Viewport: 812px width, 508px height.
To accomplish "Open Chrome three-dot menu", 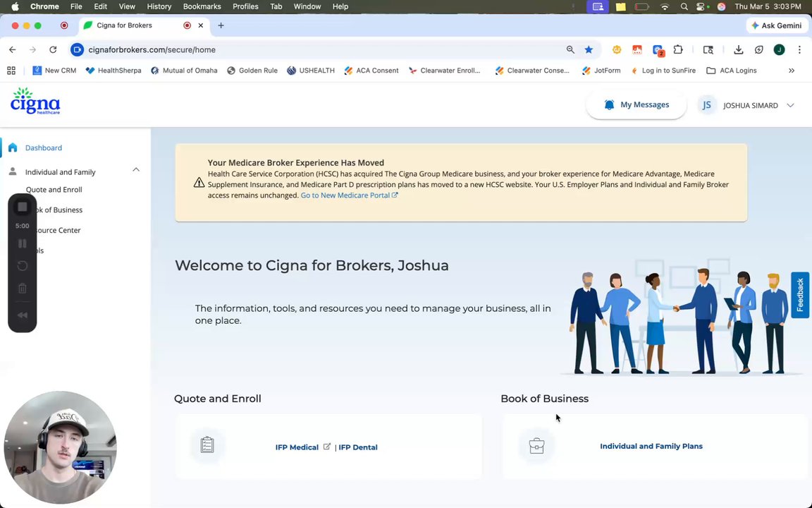I will tap(799, 50).
